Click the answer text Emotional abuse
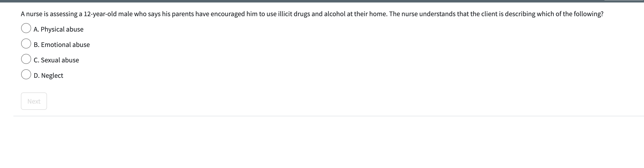The height and width of the screenshot is (168, 644). (x=62, y=45)
